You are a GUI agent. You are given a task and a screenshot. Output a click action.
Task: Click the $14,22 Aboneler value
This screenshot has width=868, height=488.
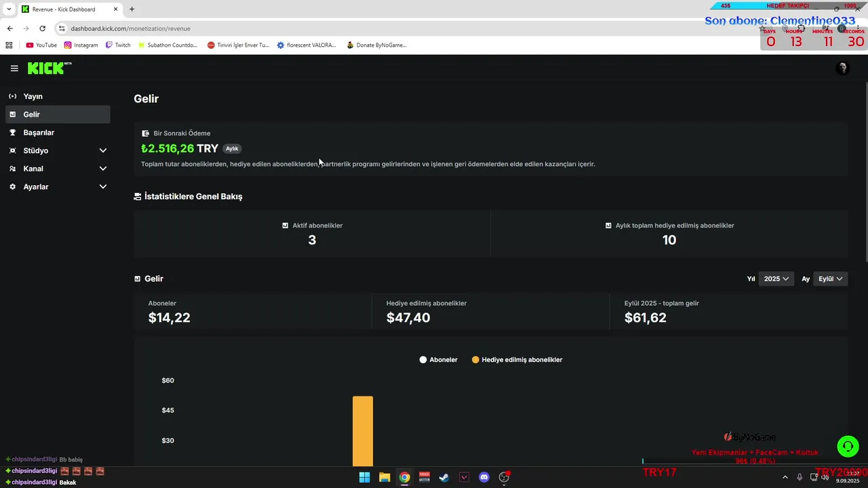click(170, 318)
